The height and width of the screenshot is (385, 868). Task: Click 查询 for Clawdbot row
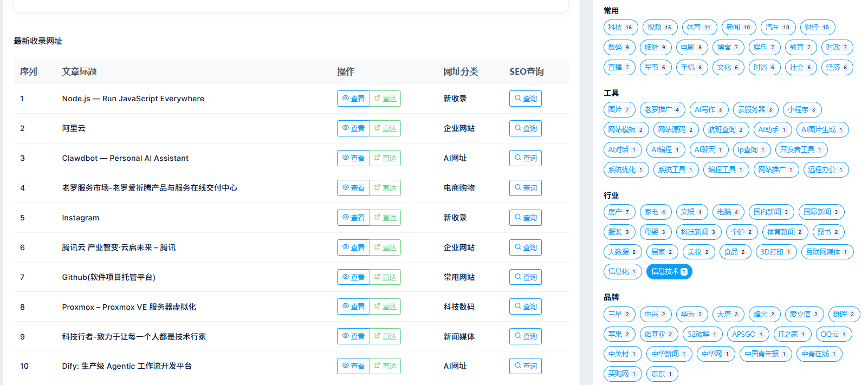526,158
